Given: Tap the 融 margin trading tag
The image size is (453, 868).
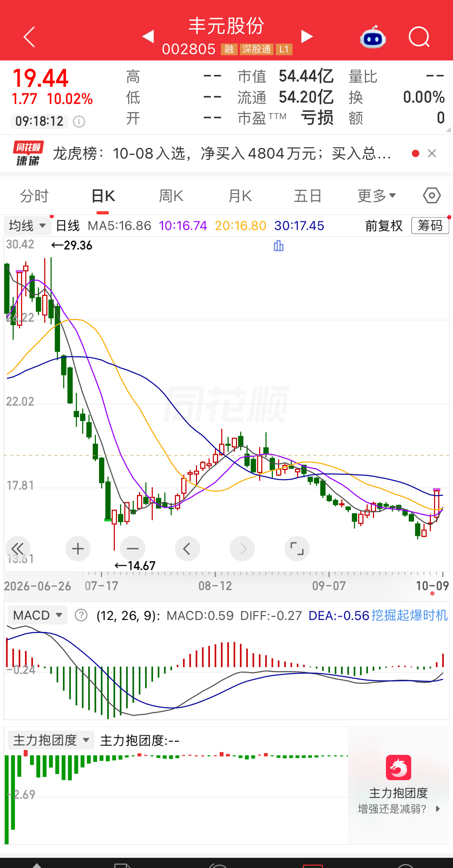Looking at the screenshot, I should click(229, 49).
